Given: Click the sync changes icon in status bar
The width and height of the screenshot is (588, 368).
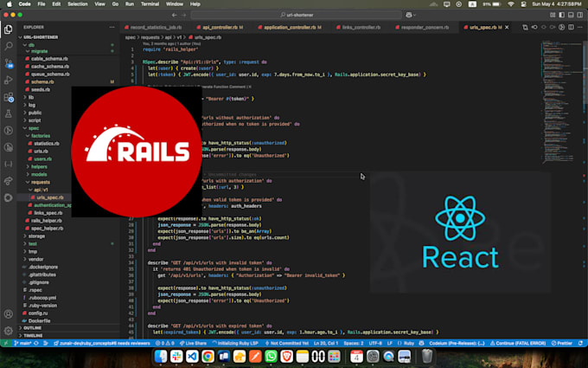Looking at the screenshot, I should 36,343.
